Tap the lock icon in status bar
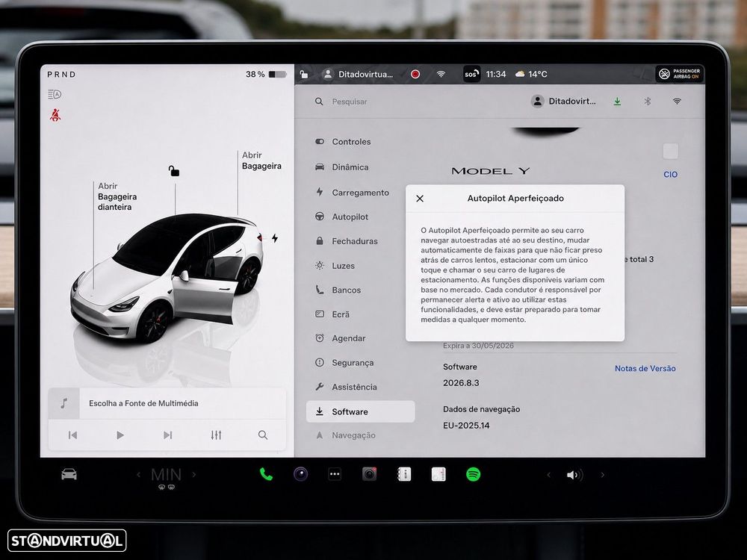The image size is (747, 560). point(304,74)
